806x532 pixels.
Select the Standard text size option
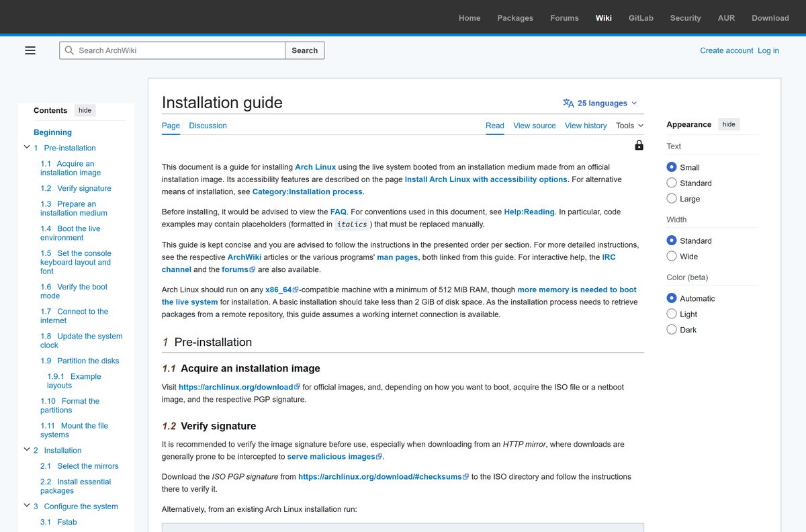[672, 183]
